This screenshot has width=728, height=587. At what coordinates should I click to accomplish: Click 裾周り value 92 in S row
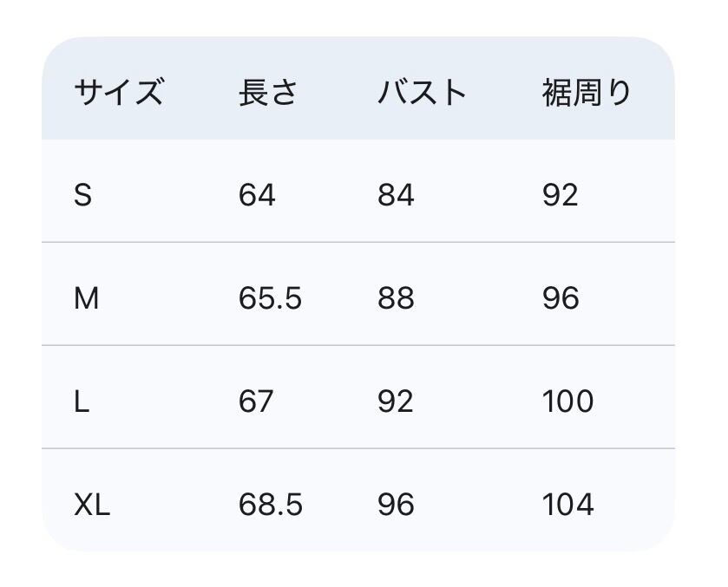click(561, 195)
